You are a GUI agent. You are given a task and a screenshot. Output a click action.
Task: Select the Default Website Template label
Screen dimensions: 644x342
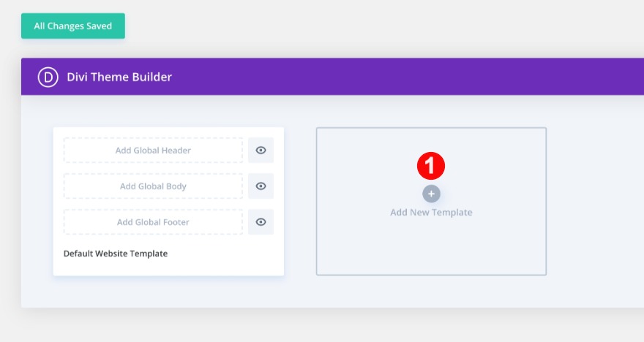(116, 254)
